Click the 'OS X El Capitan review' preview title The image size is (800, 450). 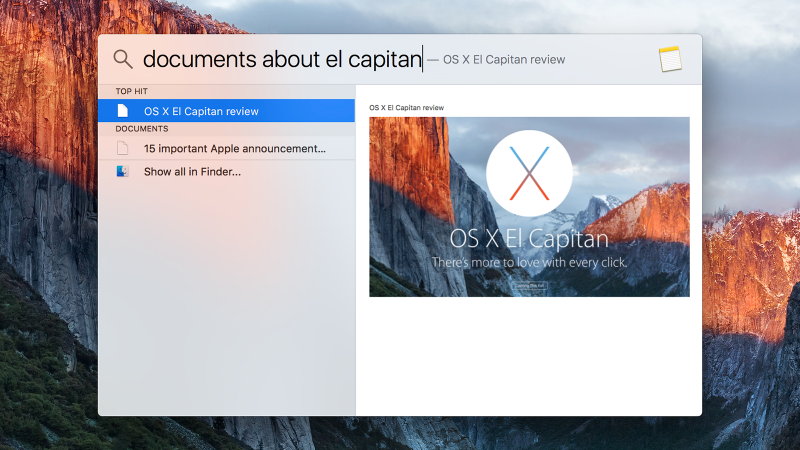click(x=407, y=108)
